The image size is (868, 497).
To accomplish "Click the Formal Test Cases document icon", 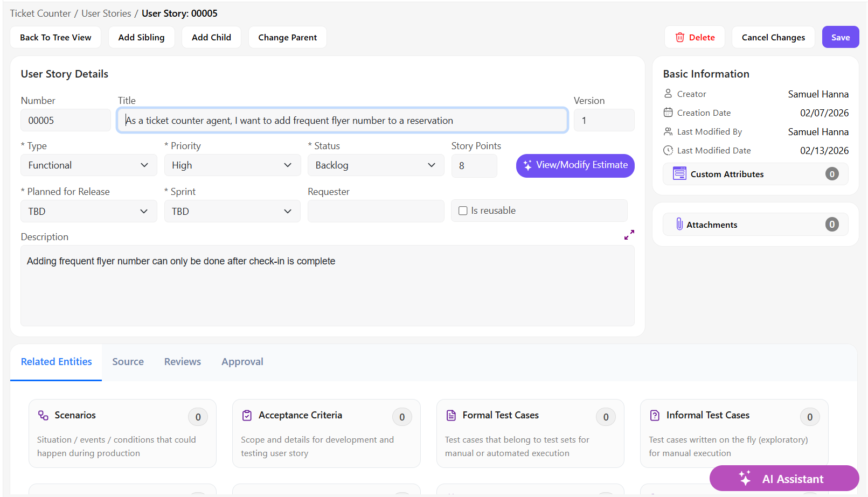I will (450, 415).
